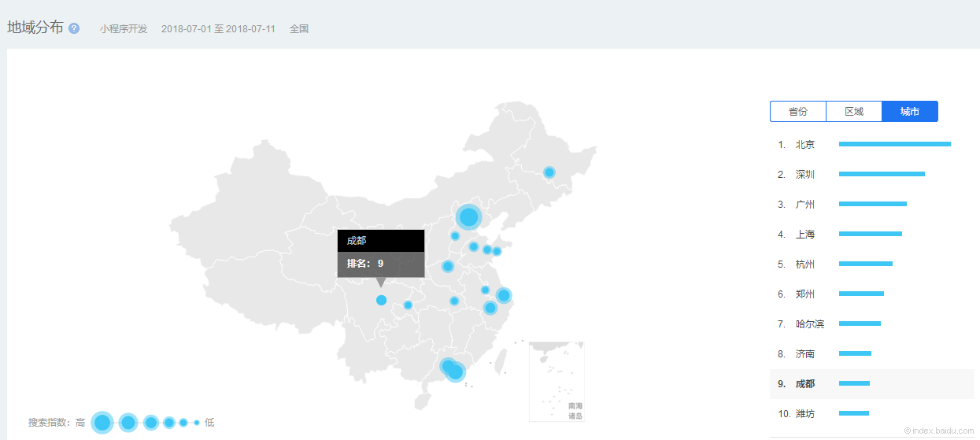Switch to the 省份 tab

(x=798, y=112)
